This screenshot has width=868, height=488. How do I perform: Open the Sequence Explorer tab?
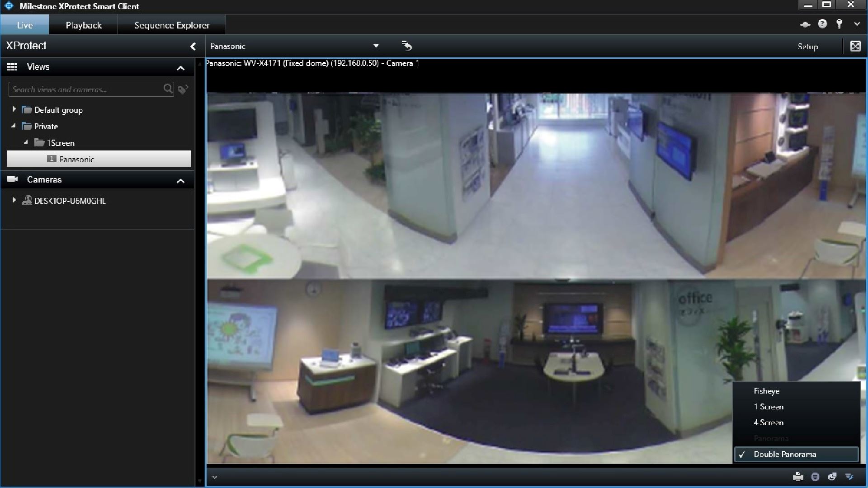pos(172,25)
